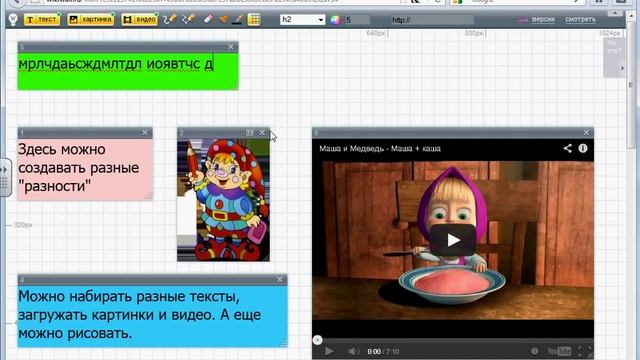640x360 pixels.
Task: Click the play button in video controls
Action: 329,351
